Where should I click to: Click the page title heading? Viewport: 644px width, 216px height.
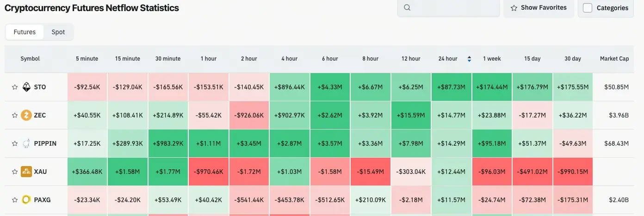pos(92,8)
